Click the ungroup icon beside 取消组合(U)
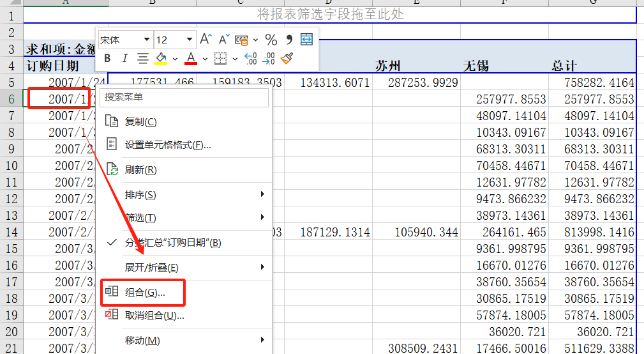The width and height of the screenshot is (644, 354). [x=112, y=314]
